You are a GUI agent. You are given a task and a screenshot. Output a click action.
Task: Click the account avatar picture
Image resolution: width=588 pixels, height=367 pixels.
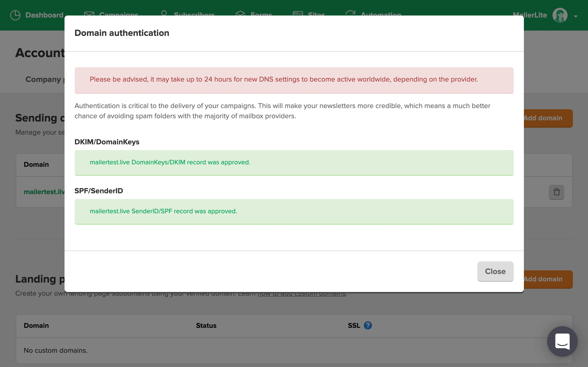pyautogui.click(x=560, y=15)
